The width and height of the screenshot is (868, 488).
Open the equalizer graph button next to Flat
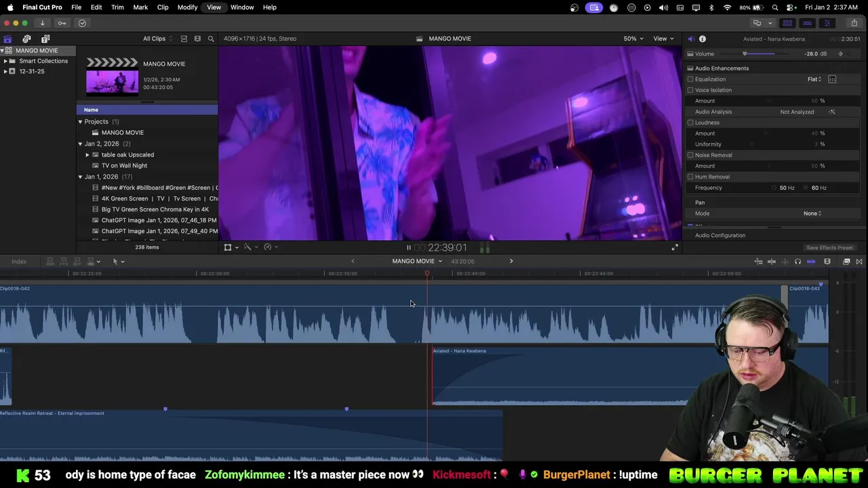832,79
